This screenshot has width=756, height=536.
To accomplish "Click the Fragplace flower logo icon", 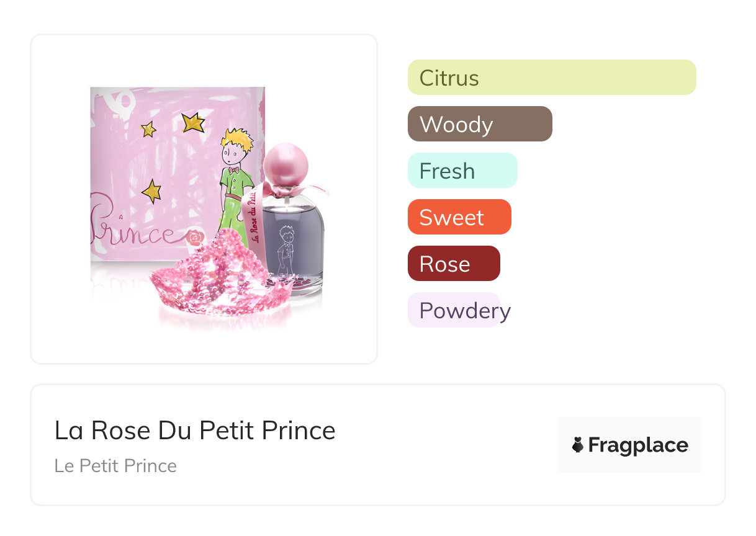I will 578,445.
